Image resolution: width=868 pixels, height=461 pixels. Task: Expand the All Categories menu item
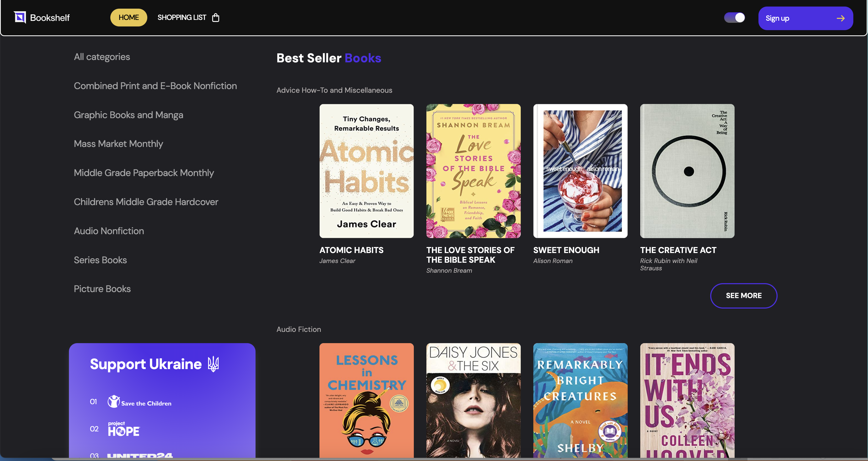point(102,57)
